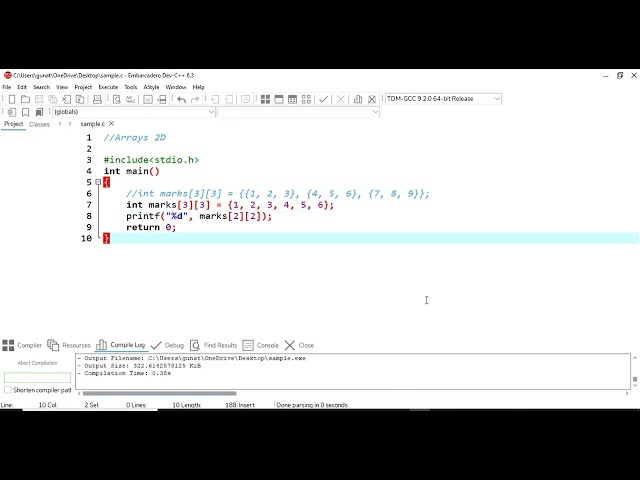Open the Tools menu
Screen dimensions: 640x480
[131, 87]
